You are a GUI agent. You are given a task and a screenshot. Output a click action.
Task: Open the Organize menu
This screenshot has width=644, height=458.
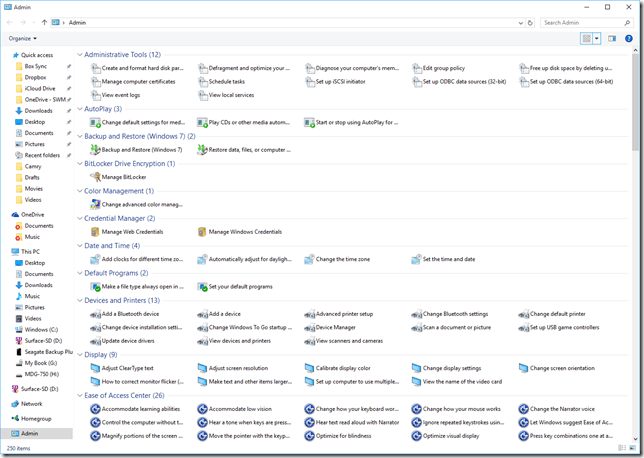tap(22, 39)
